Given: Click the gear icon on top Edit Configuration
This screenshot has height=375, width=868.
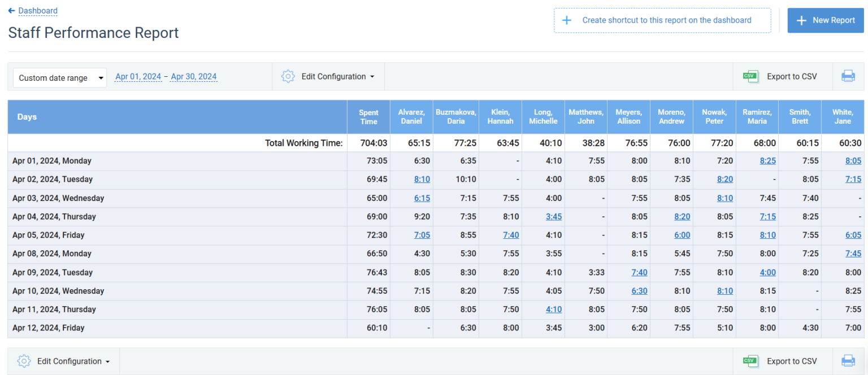Looking at the screenshot, I should 288,76.
